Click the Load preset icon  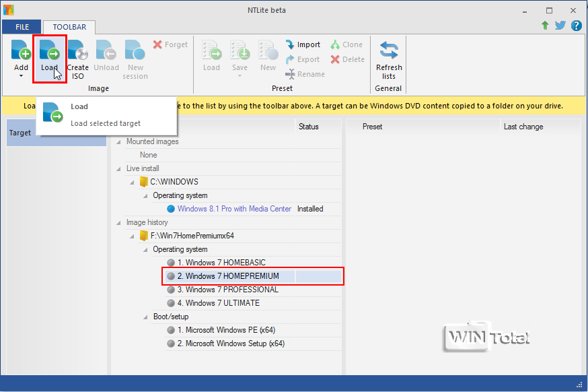(211, 50)
